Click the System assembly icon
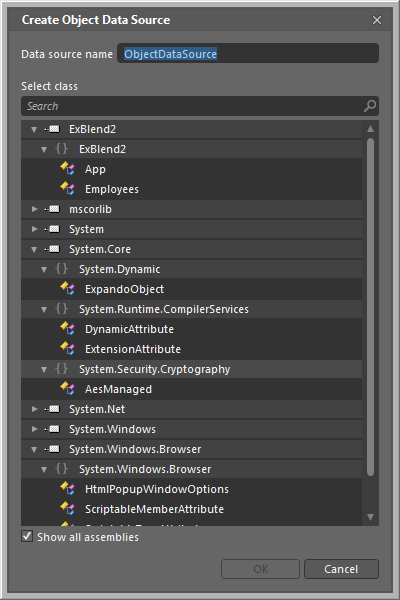 click(52, 229)
